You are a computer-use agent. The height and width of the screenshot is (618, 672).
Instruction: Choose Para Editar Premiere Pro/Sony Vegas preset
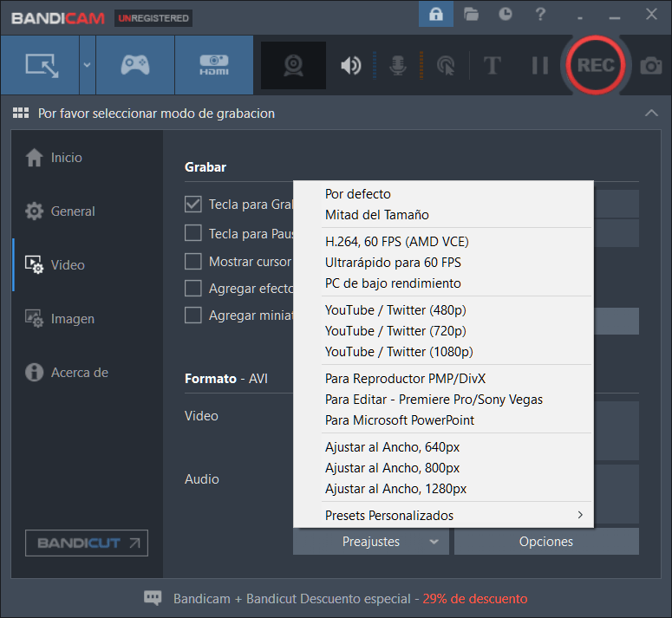444,400
